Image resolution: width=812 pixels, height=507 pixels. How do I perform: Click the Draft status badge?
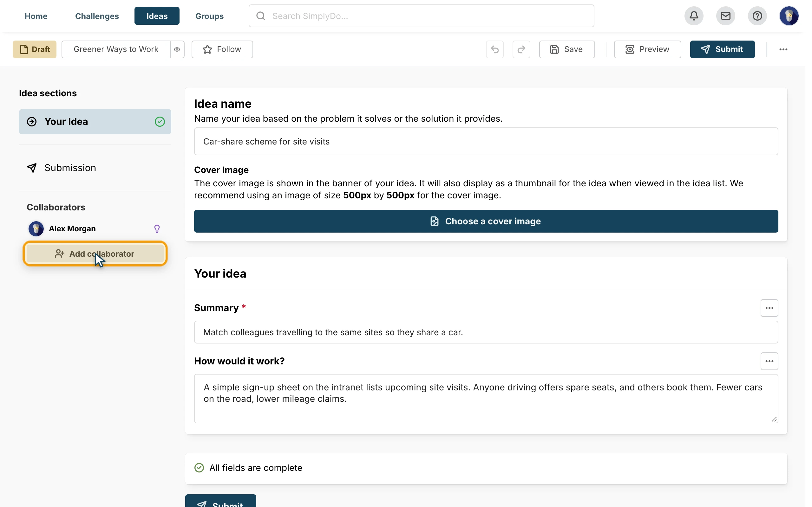pyautogui.click(x=35, y=49)
